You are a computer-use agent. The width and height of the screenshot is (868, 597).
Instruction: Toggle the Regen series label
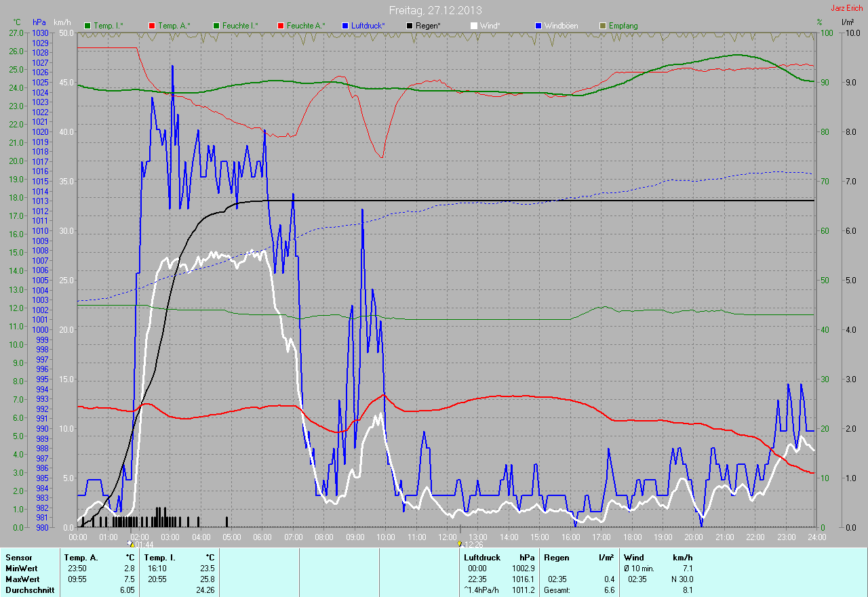428,26
